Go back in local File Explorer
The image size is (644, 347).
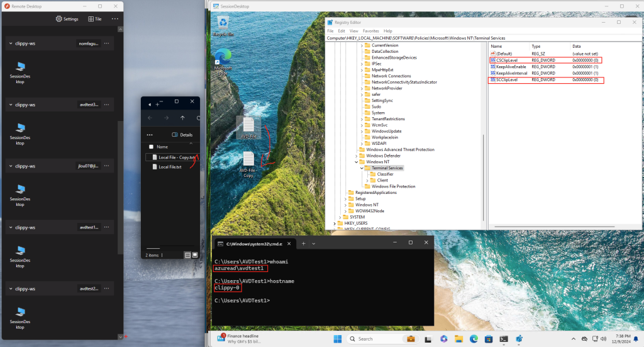point(150,118)
